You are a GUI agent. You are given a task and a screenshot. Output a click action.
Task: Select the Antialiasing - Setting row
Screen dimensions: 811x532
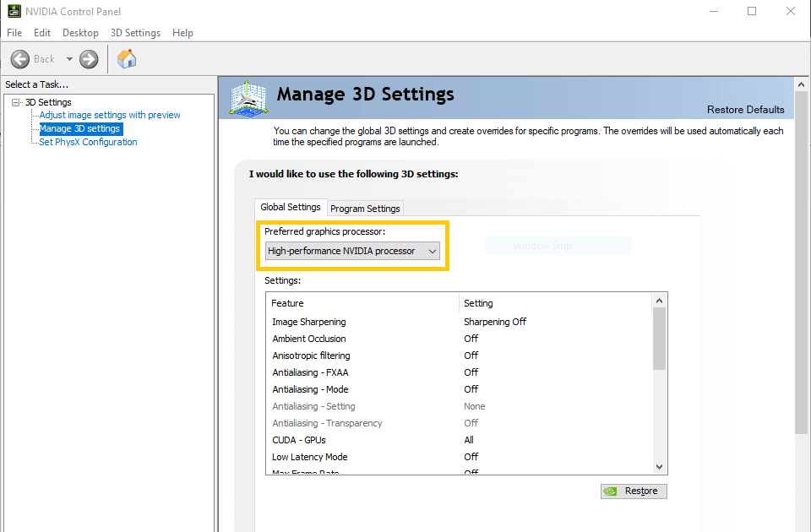pyautogui.click(x=459, y=406)
